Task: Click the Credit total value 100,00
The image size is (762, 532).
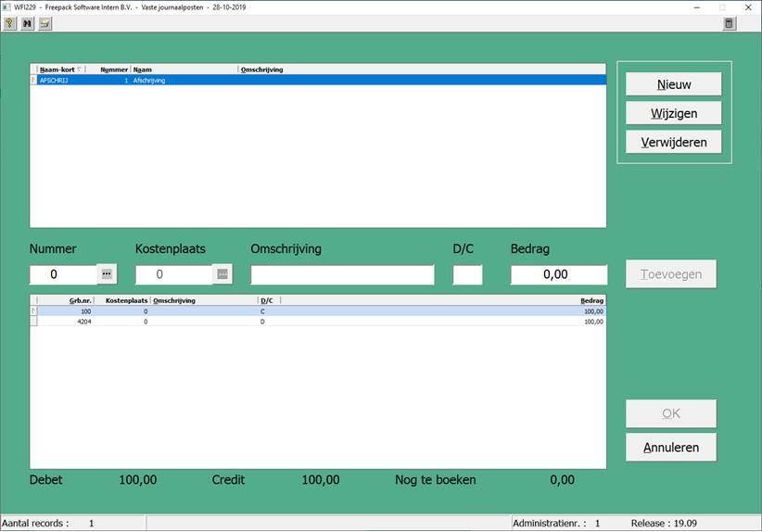Action: pyautogui.click(x=321, y=480)
